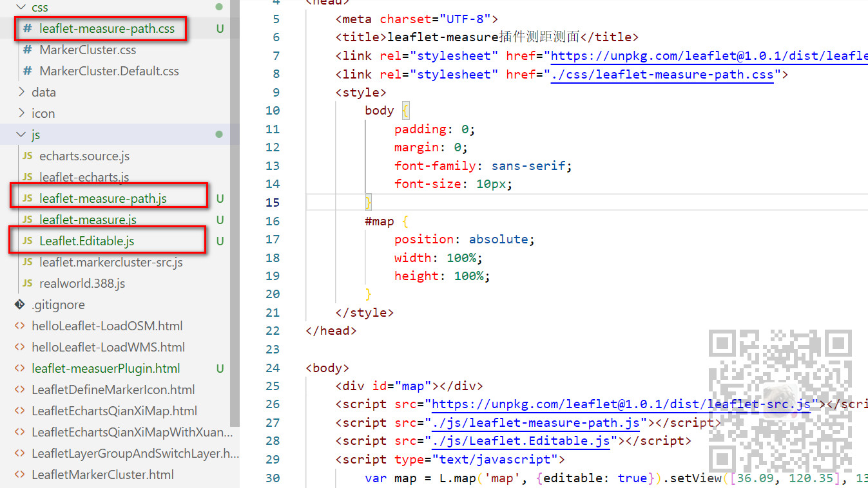The height and width of the screenshot is (488, 868).
Task: Open realworld.388.js file
Action: point(82,283)
